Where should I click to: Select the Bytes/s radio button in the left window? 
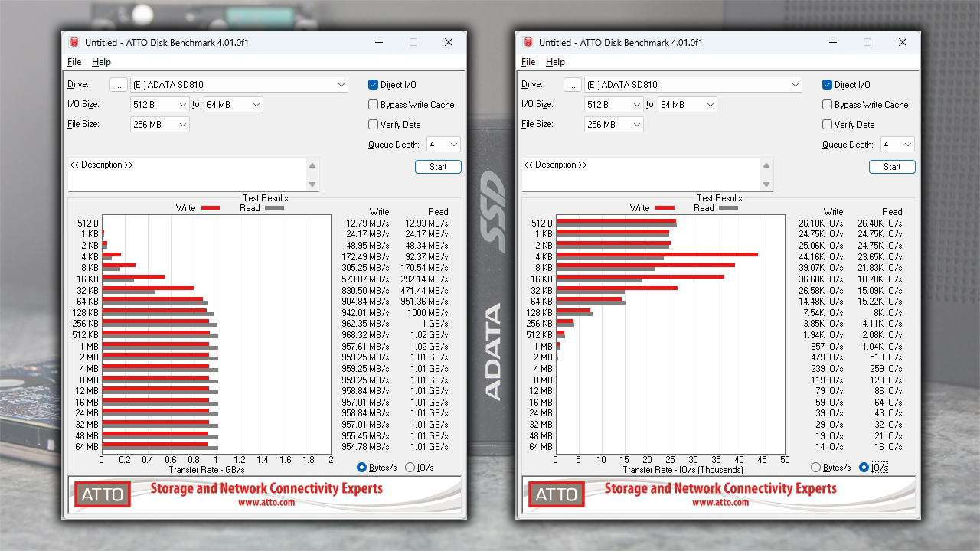coord(362,468)
